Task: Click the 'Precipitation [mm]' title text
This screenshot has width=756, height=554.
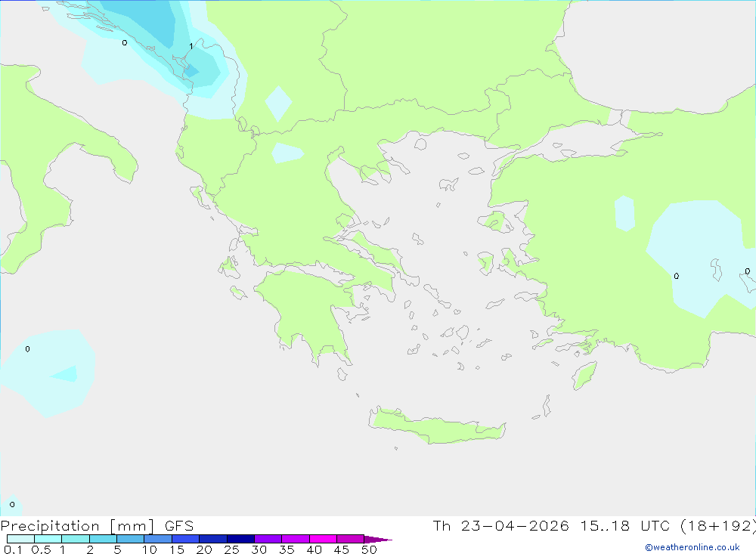Action: (x=77, y=526)
